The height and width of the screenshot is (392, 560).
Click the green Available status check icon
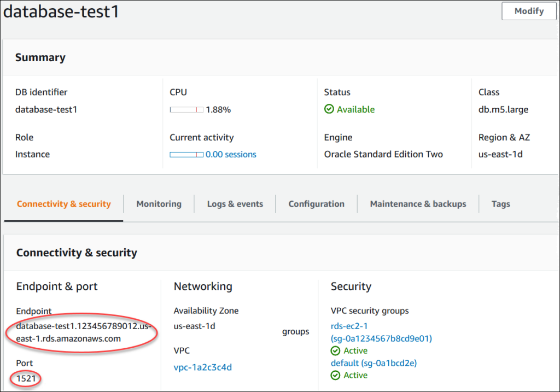[x=329, y=109]
